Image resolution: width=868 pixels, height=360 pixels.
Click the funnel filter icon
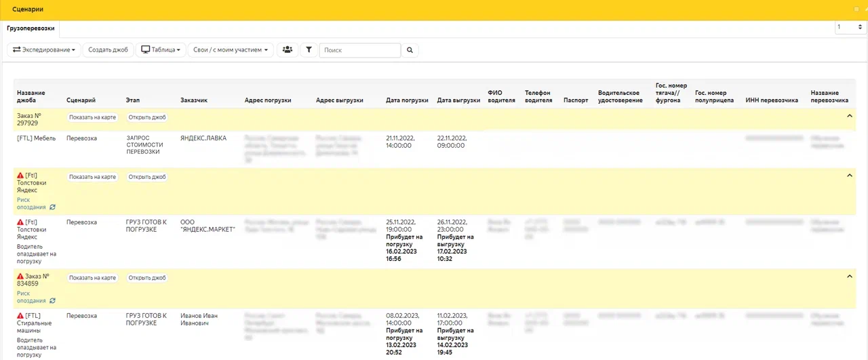click(309, 50)
